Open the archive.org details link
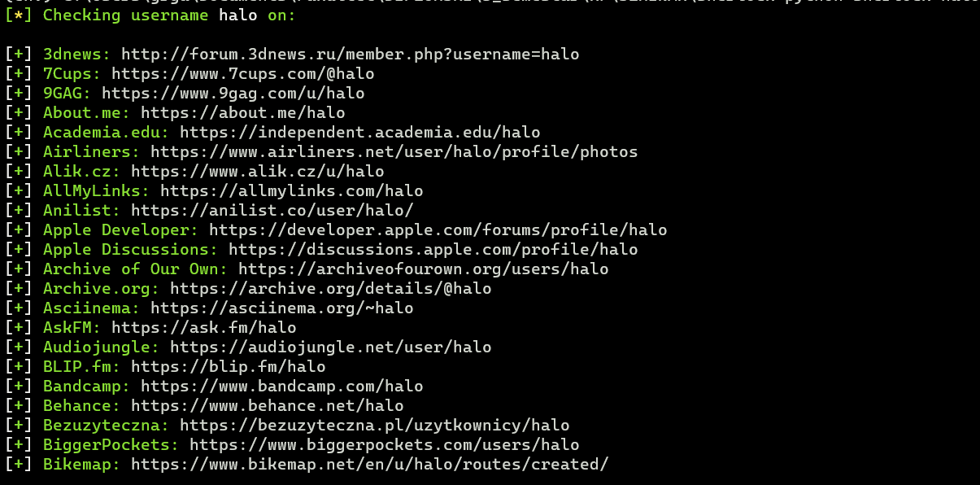Viewport: 980px width, 485px height. pos(330,289)
